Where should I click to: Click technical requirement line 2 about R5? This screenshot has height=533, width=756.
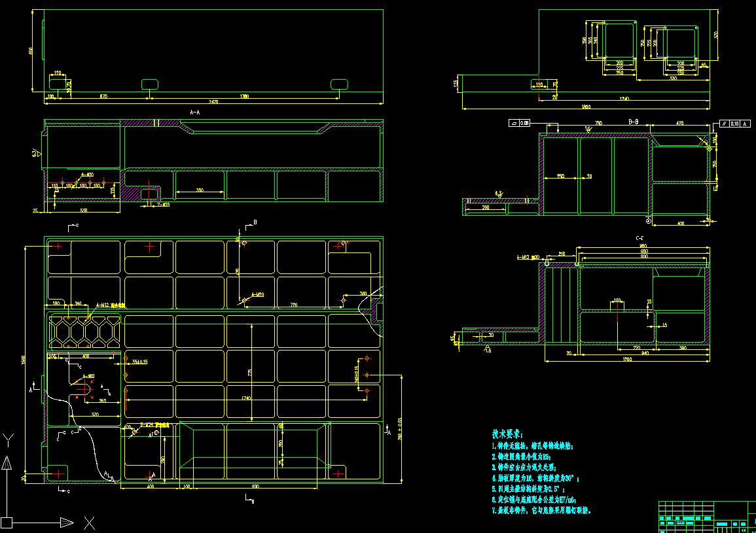click(x=521, y=456)
